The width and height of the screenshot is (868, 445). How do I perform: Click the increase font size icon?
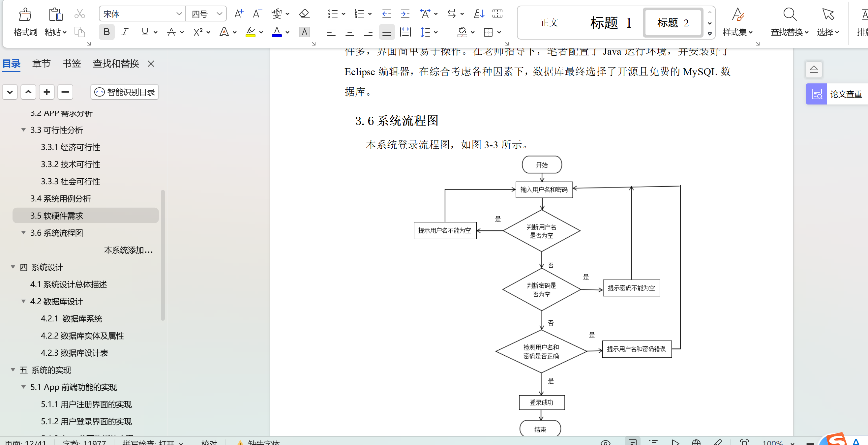pos(239,14)
